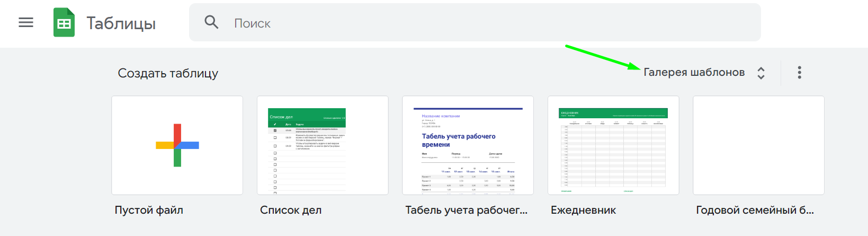Image resolution: width=868 pixels, height=236 pixels.
Task: Create a blank spreadsheet via plus thumbnail
Action: pyautogui.click(x=177, y=145)
